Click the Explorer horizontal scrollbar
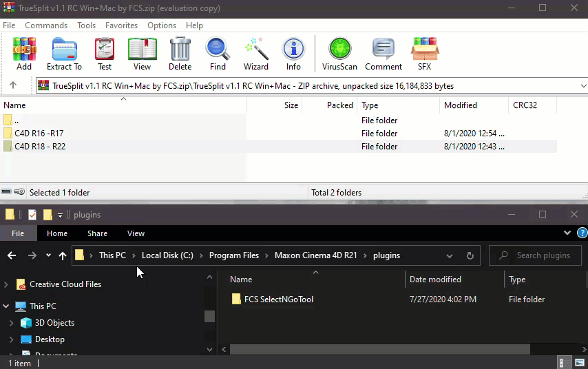The image size is (588, 369). [380, 349]
